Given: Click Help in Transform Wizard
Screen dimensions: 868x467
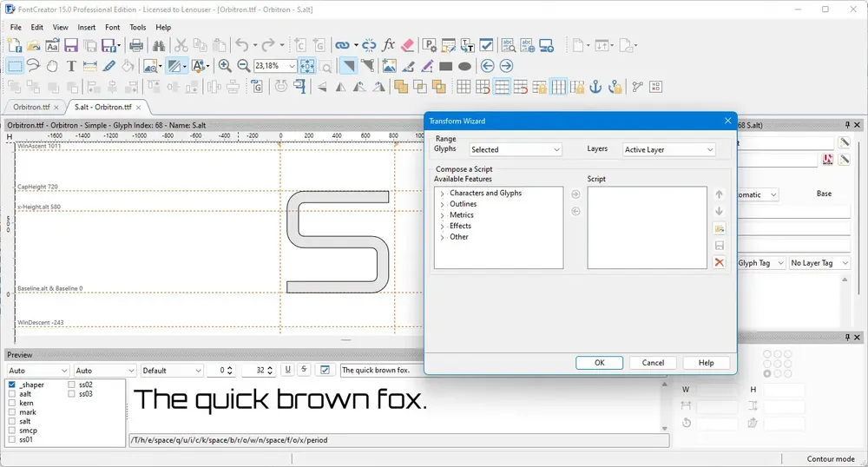Looking at the screenshot, I should [706, 363].
